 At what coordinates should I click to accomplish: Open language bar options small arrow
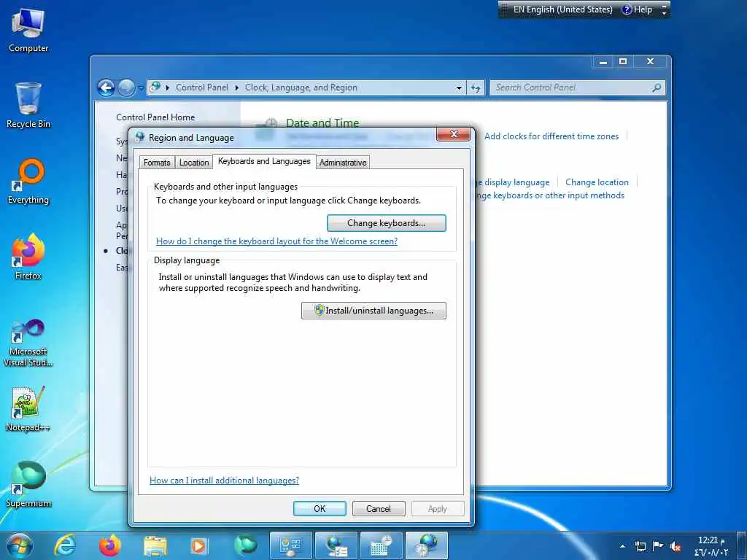664,13
